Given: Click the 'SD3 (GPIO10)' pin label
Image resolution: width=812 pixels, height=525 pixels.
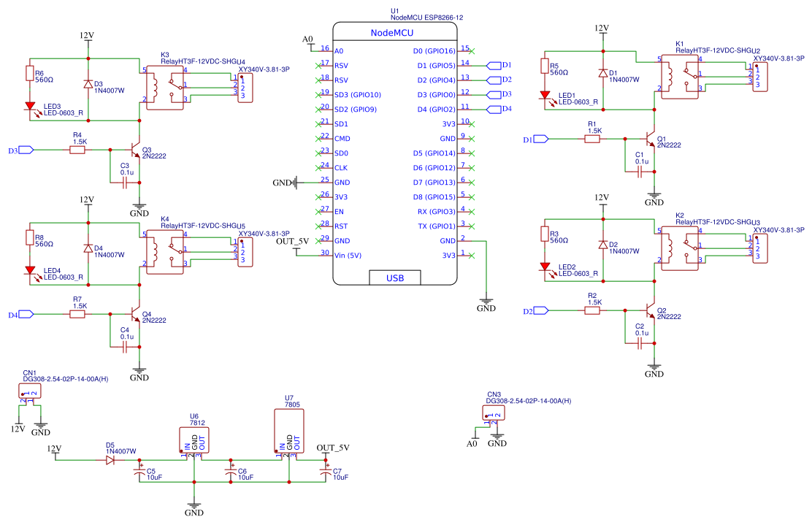Looking at the screenshot, I should click(357, 95).
